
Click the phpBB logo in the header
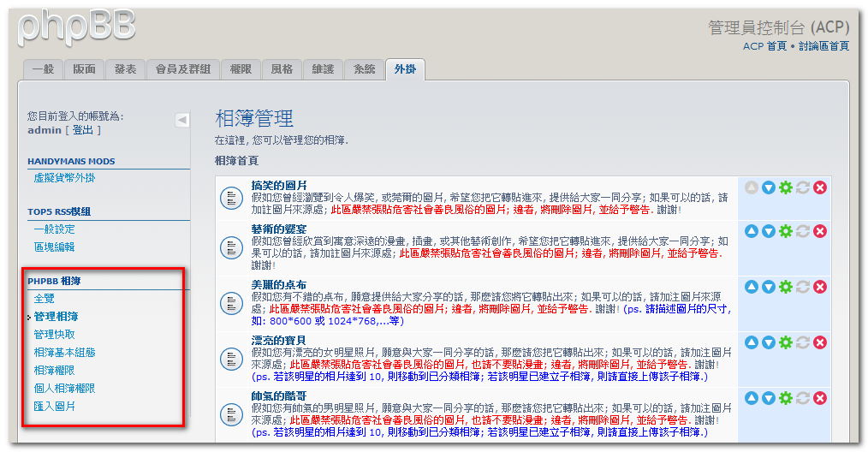(x=77, y=27)
